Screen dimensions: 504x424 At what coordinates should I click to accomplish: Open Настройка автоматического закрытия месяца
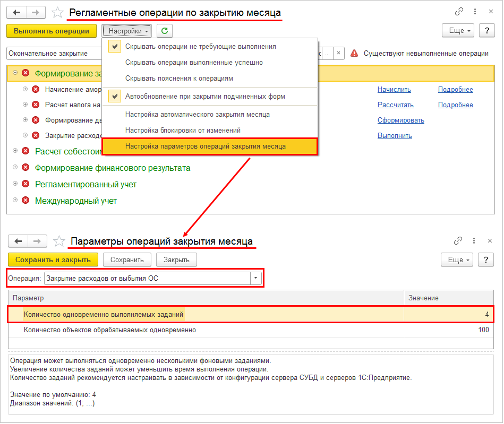210,114
